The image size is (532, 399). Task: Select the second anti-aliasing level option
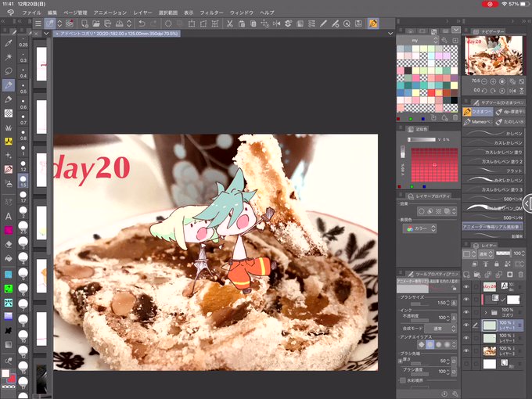click(430, 345)
